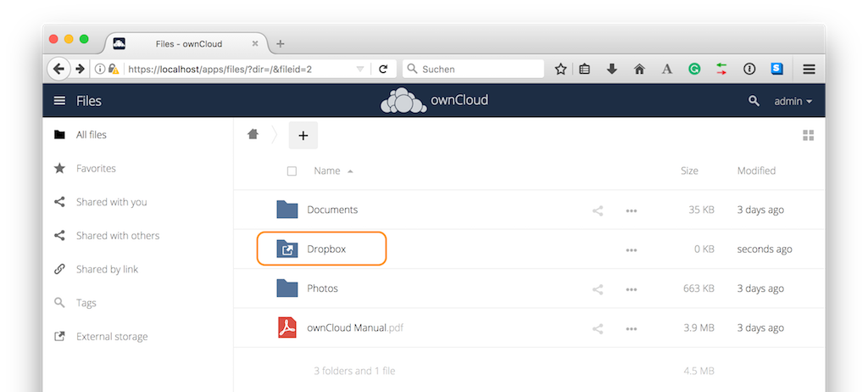
Task: Click the 3 folders and 1 file summary
Action: click(x=354, y=371)
